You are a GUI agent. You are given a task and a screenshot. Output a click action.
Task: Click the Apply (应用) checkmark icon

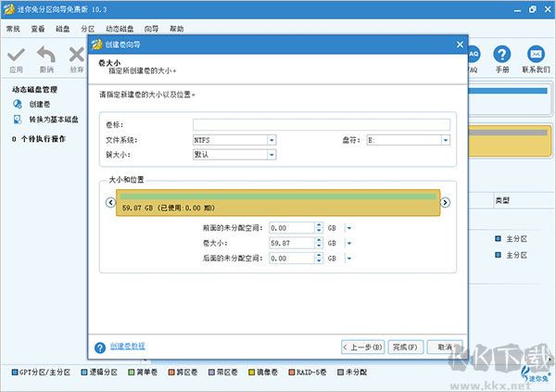[17, 55]
